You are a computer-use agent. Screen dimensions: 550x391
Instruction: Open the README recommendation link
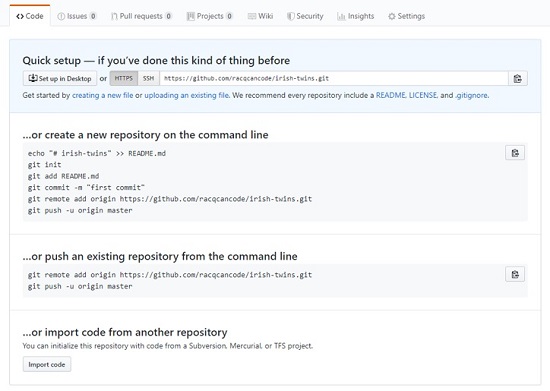click(x=391, y=95)
